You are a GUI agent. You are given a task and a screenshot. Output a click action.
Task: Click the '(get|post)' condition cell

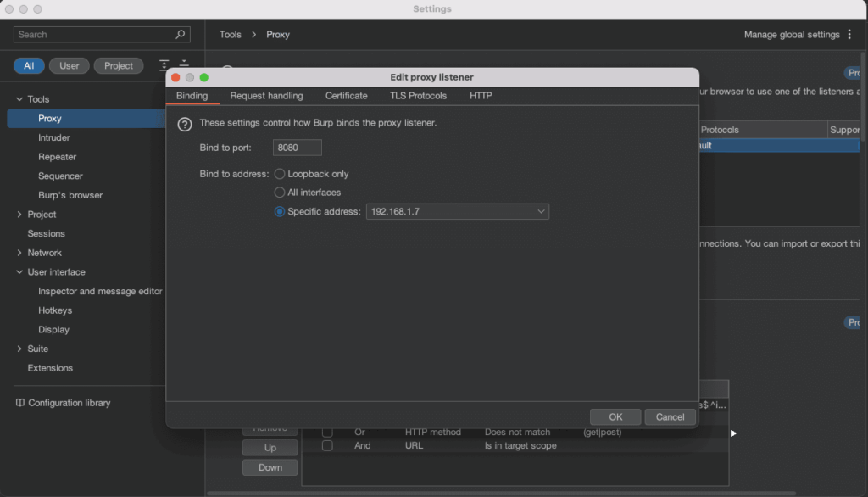click(603, 432)
